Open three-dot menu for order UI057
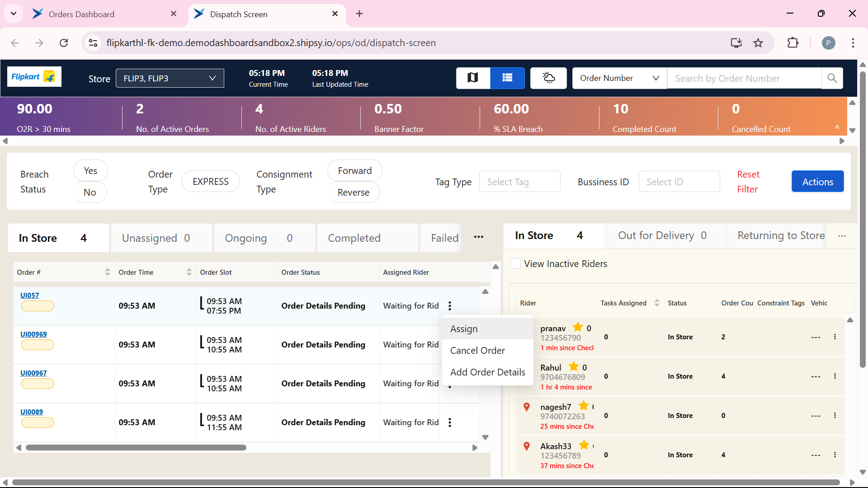The width and height of the screenshot is (868, 488). pos(450,306)
